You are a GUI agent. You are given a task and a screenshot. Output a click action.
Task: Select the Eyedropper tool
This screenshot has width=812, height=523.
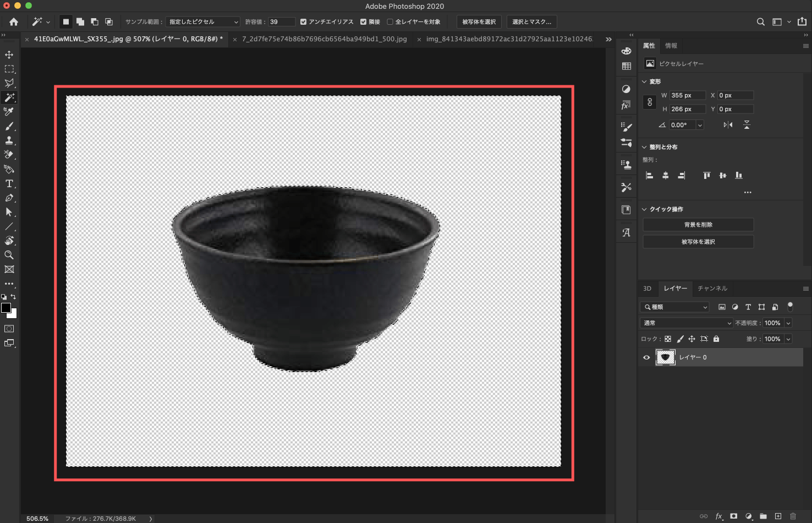pyautogui.click(x=9, y=112)
